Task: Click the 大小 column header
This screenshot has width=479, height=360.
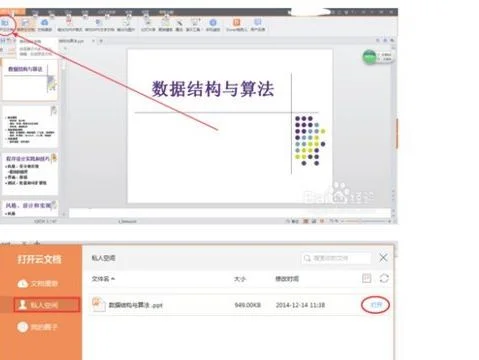Action: tap(240, 278)
